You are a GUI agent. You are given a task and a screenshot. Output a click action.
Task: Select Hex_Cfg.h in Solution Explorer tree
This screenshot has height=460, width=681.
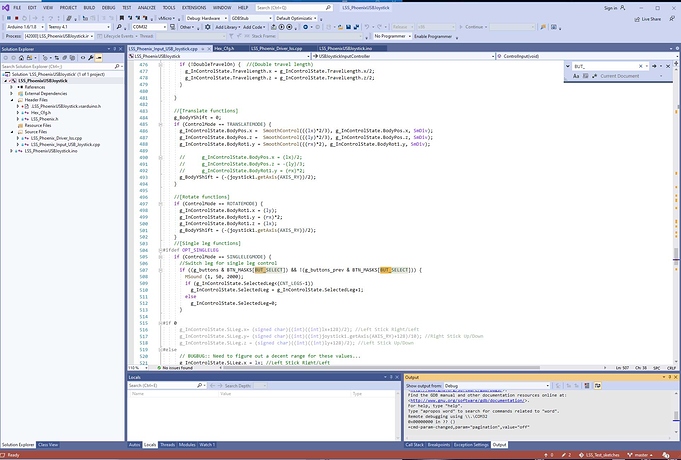pos(41,113)
